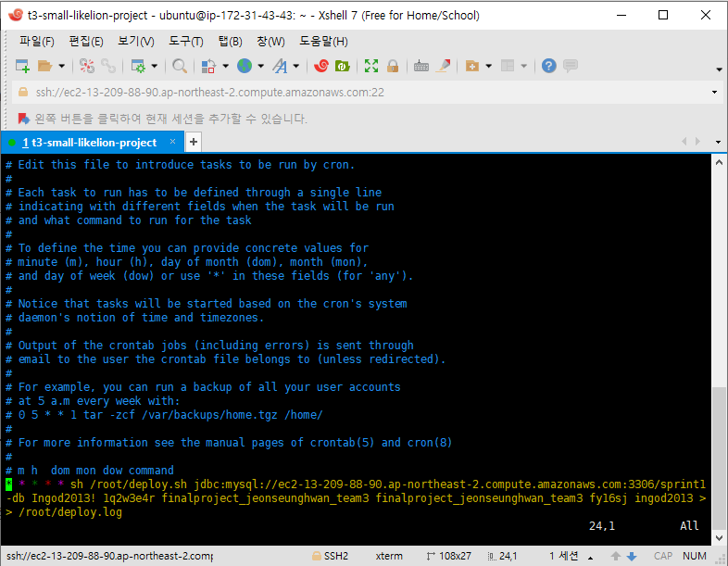Expand the properties gear dropdown arrow
The height and width of the screenshot is (566, 728).
tap(154, 66)
